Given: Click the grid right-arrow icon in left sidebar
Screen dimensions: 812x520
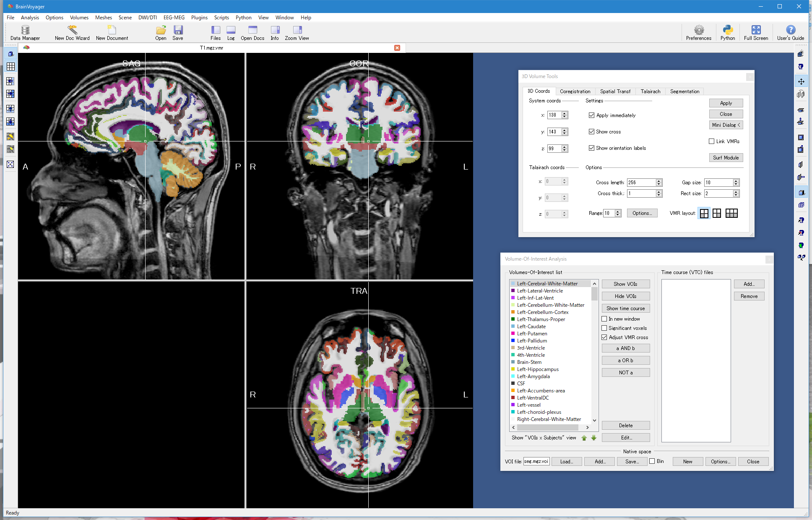Looking at the screenshot, I should pos(10,94).
